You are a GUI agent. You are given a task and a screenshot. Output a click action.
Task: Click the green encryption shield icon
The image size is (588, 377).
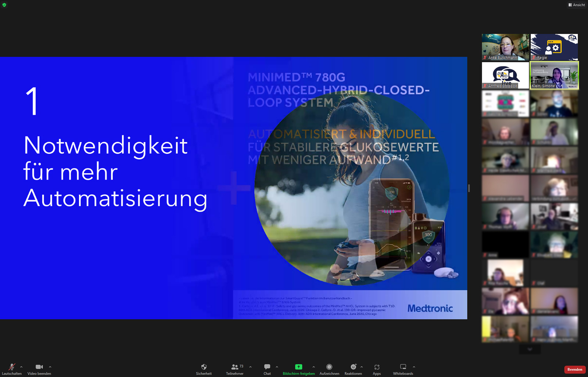(x=4, y=5)
